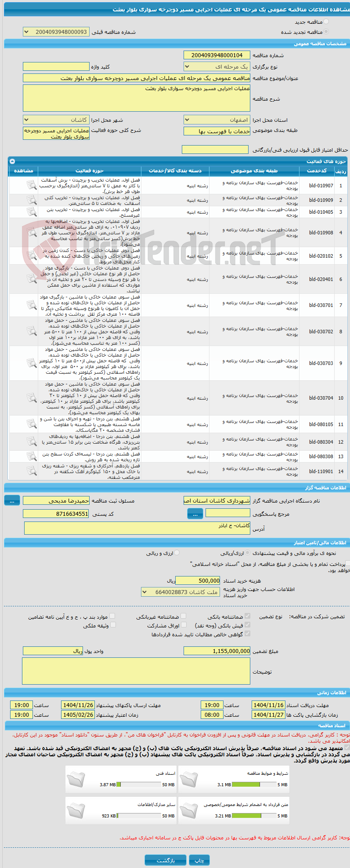This screenshot has width=350, height=868.
Task: Click the بازگشت button
Action: (x=166, y=860)
